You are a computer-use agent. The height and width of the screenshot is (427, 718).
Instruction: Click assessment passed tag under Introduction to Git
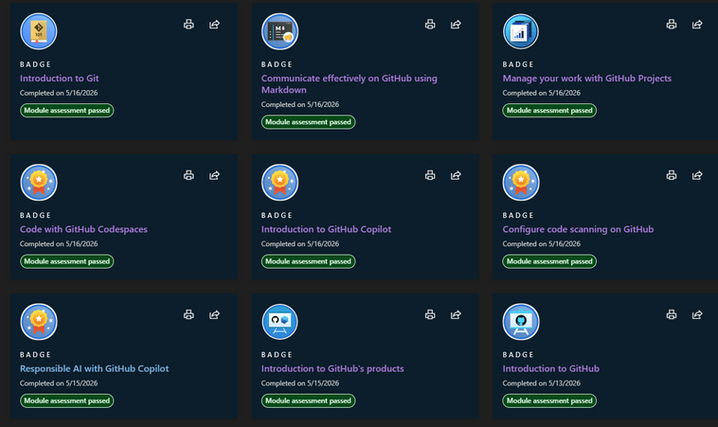[67, 110]
